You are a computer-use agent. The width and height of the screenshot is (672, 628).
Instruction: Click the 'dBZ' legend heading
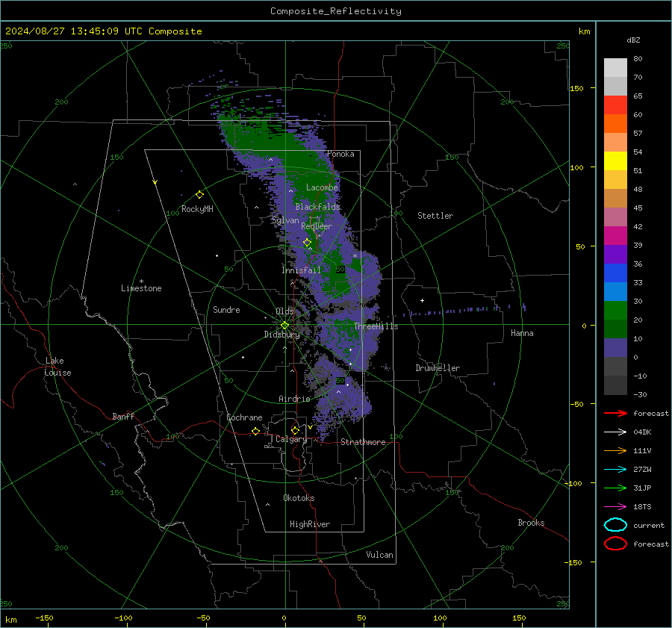pos(633,40)
